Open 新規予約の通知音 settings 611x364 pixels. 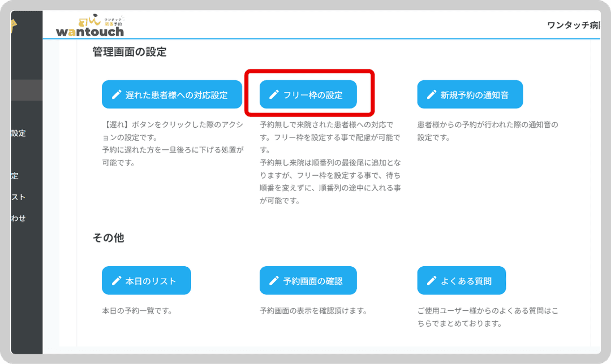pyautogui.click(x=470, y=94)
